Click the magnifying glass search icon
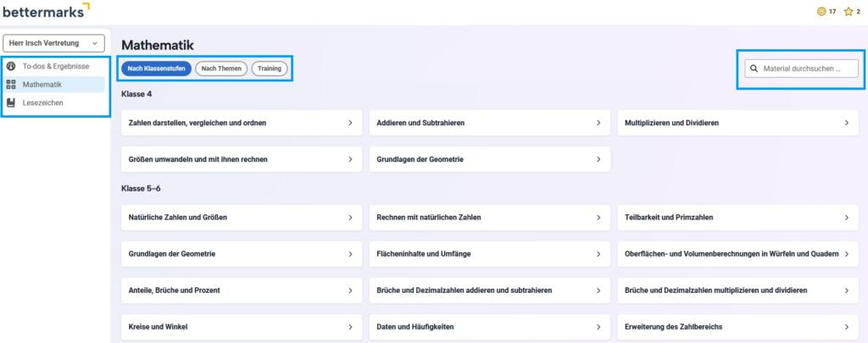This screenshot has width=868, height=343. [x=754, y=69]
